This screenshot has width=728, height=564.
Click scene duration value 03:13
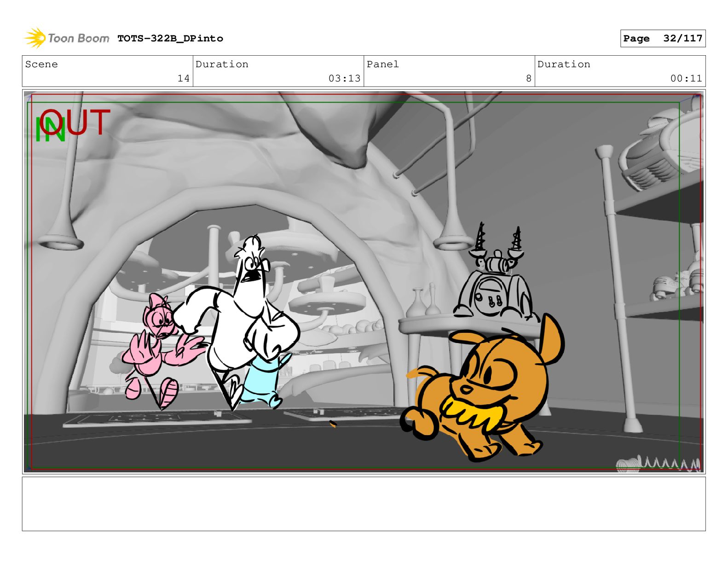(x=345, y=78)
